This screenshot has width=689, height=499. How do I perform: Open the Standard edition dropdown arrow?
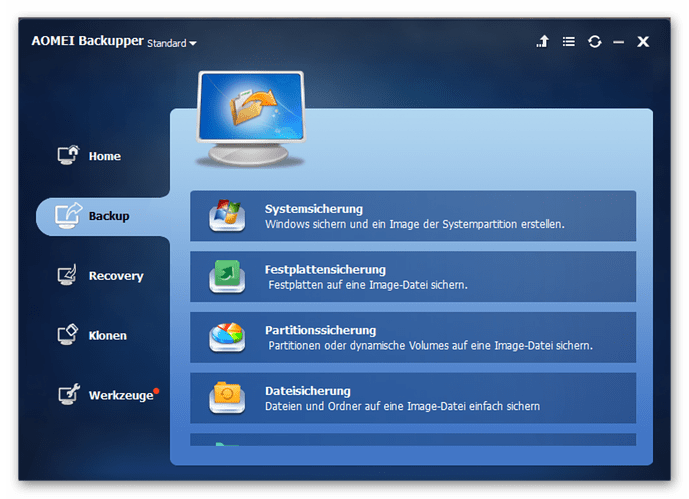pyautogui.click(x=192, y=43)
